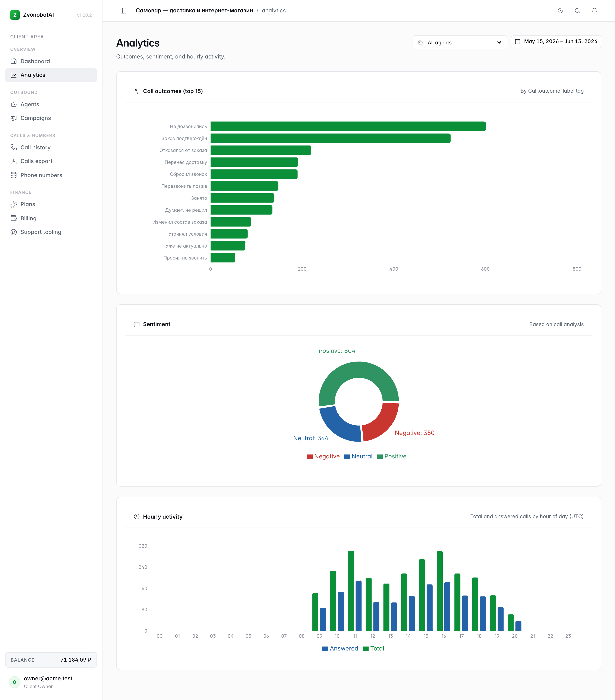615x700 pixels.
Task: Click the Думает, не решил label
Action: [186, 210]
